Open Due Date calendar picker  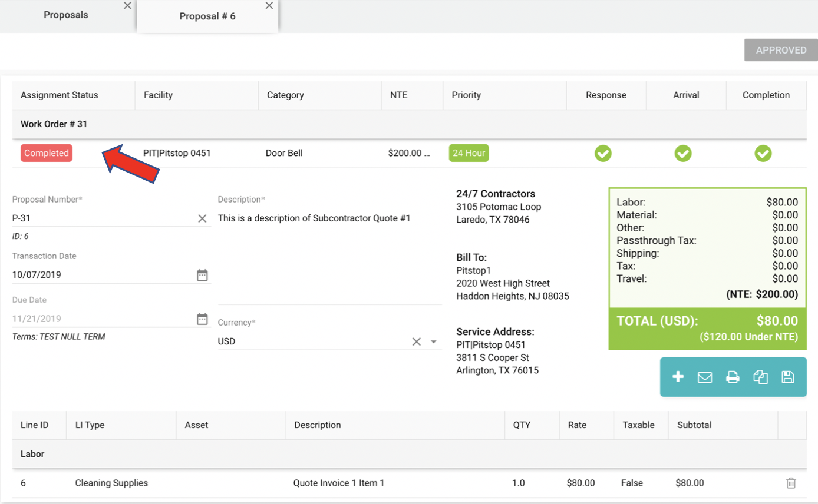click(x=202, y=319)
